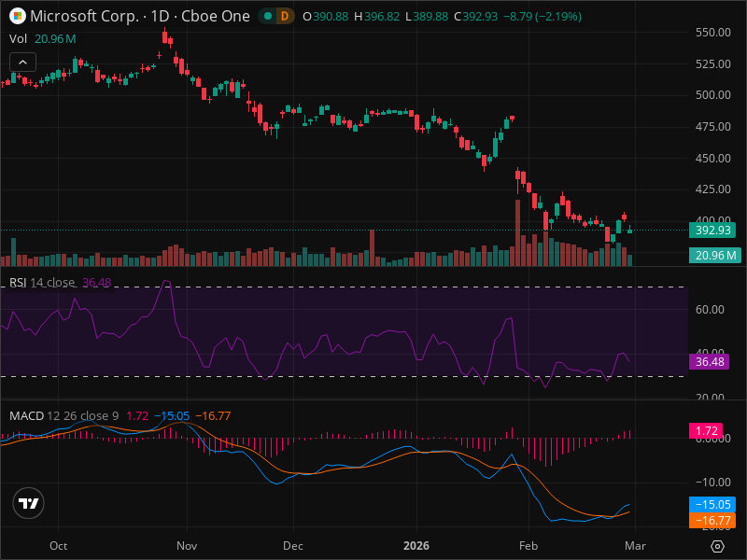
Task: Click the RSI legend value 36.48
Action: (x=97, y=283)
